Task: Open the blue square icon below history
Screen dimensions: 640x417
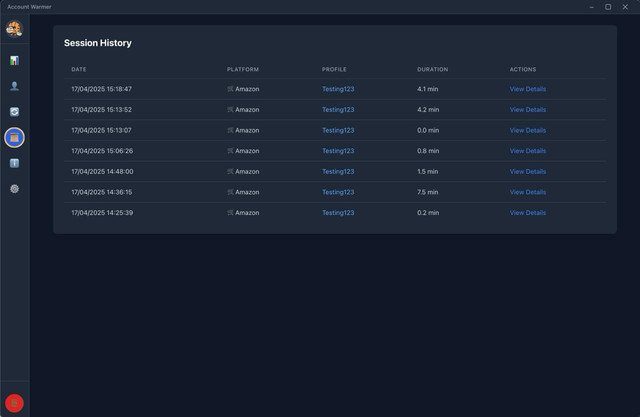Action: point(14,163)
